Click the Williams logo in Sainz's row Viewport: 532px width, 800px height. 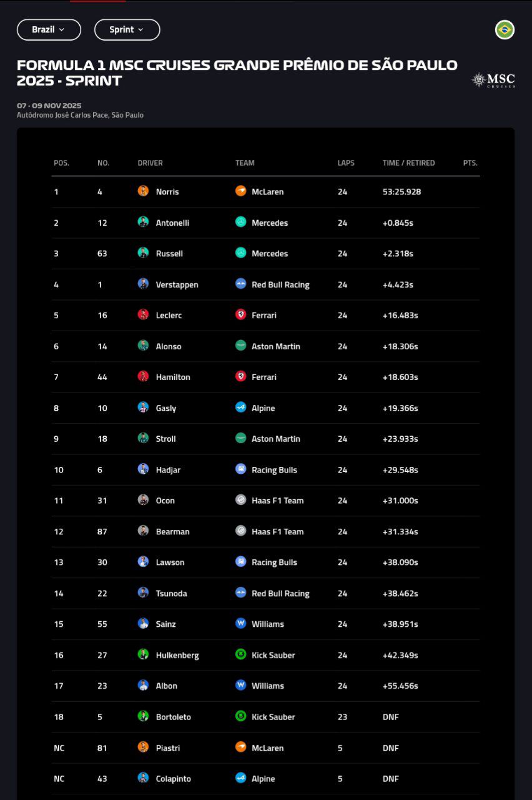pyautogui.click(x=240, y=624)
